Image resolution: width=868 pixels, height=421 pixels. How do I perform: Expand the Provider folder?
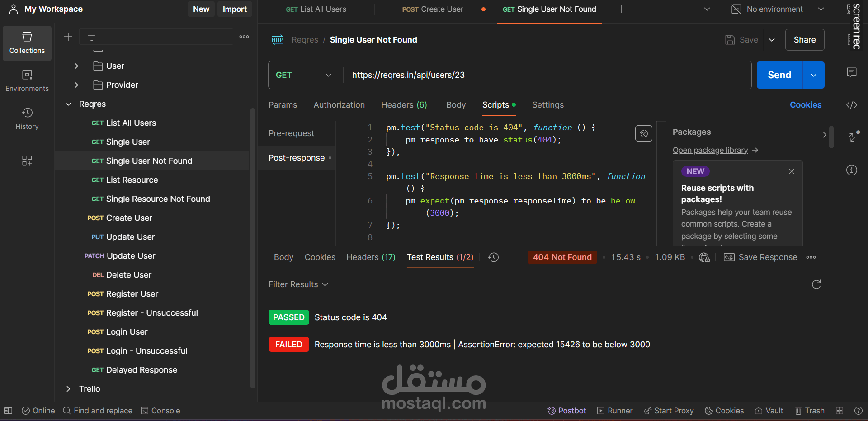[x=76, y=85]
